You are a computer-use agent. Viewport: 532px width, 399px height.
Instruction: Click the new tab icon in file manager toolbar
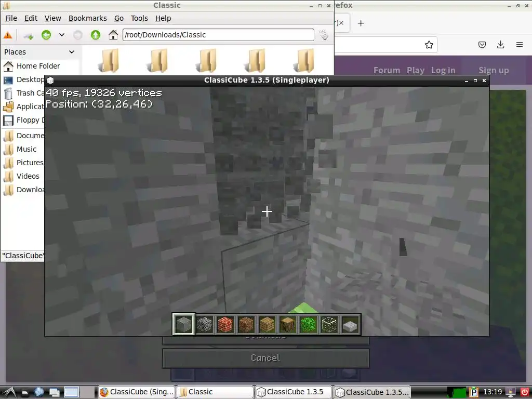click(x=28, y=35)
